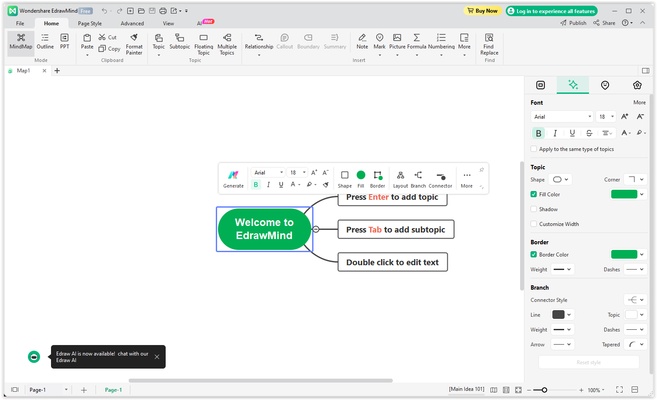Add a Floating Topic

[204, 44]
